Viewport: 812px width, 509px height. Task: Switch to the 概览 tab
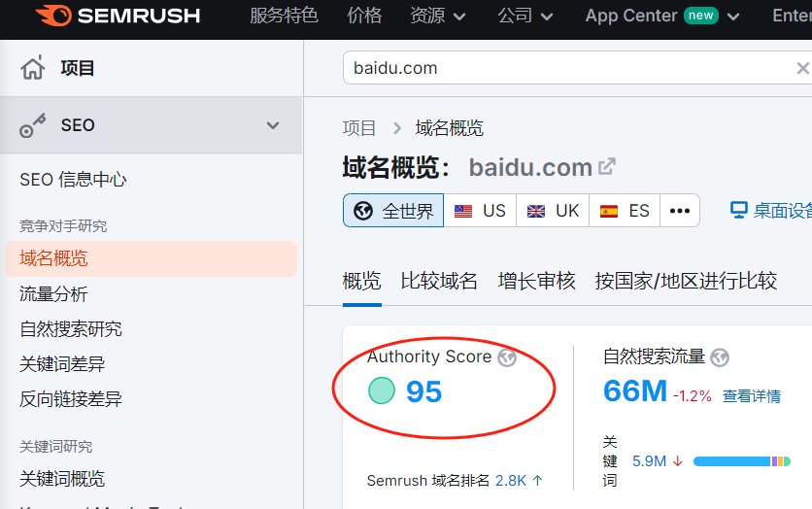362,281
